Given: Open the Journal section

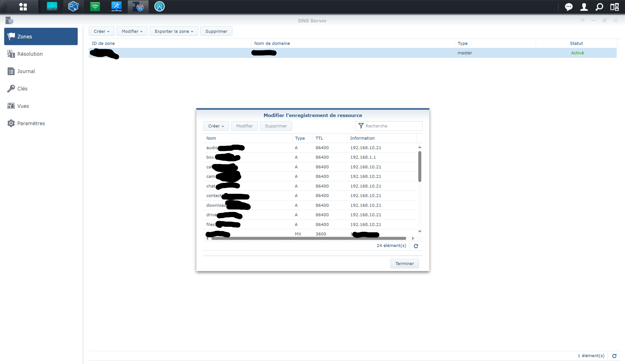Looking at the screenshot, I should pyautogui.click(x=26, y=71).
